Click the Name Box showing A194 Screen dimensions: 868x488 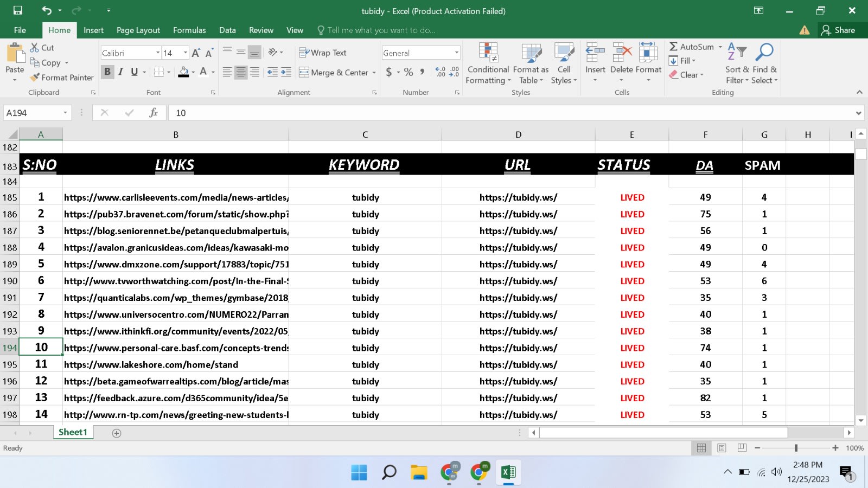click(x=37, y=113)
